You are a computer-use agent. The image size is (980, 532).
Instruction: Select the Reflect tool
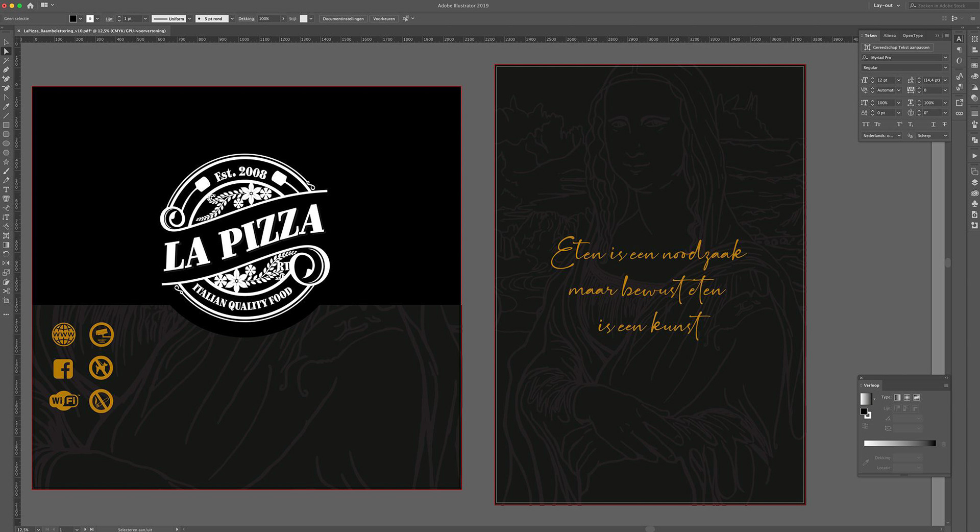[x=6, y=263]
